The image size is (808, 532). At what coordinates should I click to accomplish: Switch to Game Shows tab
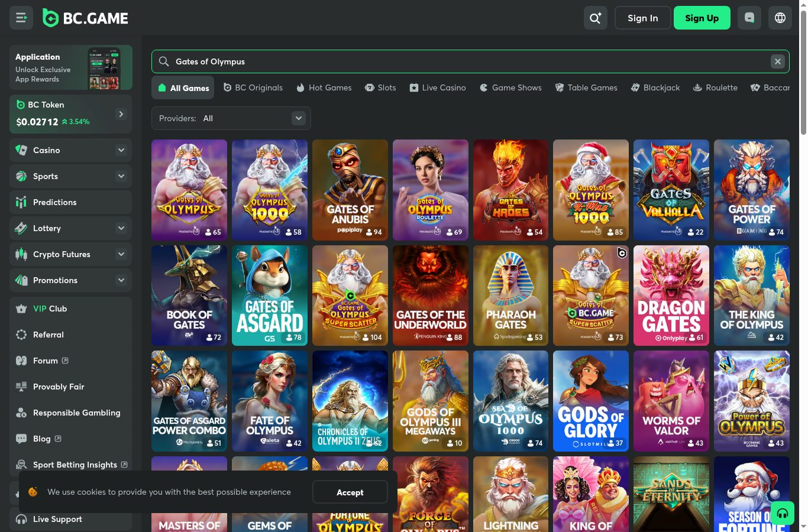[x=510, y=87]
